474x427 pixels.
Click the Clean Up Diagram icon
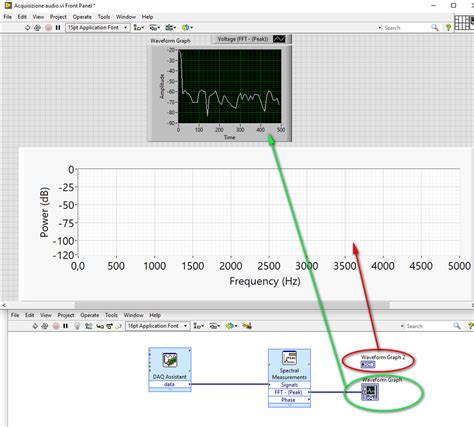click(x=247, y=326)
